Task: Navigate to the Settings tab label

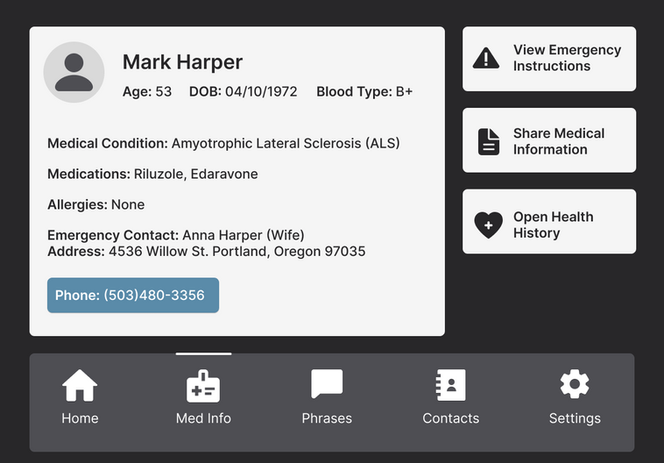Action: point(575,418)
